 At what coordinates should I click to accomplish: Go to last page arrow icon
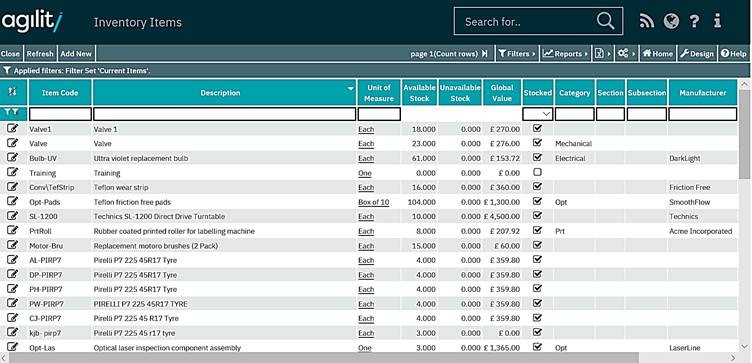(x=485, y=54)
